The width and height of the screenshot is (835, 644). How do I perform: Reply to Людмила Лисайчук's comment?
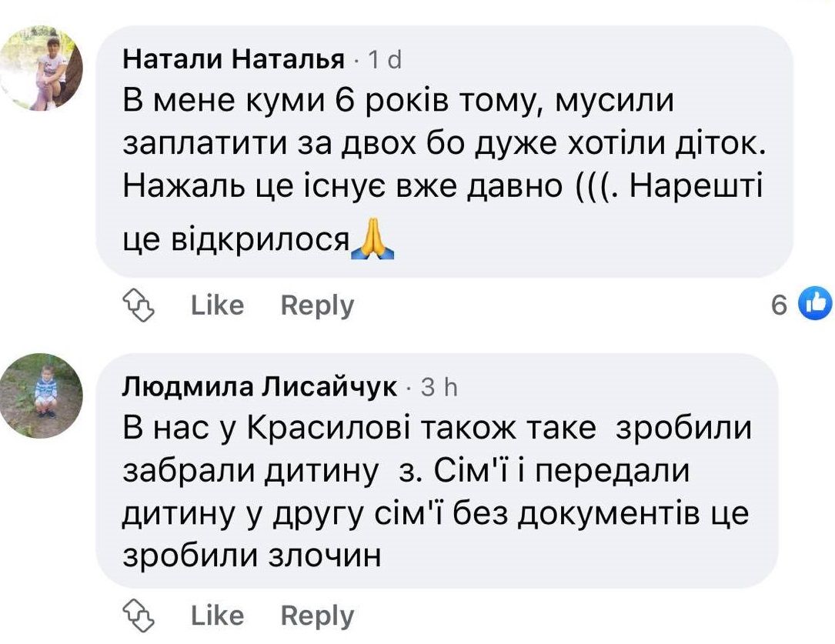pyautogui.click(x=317, y=616)
